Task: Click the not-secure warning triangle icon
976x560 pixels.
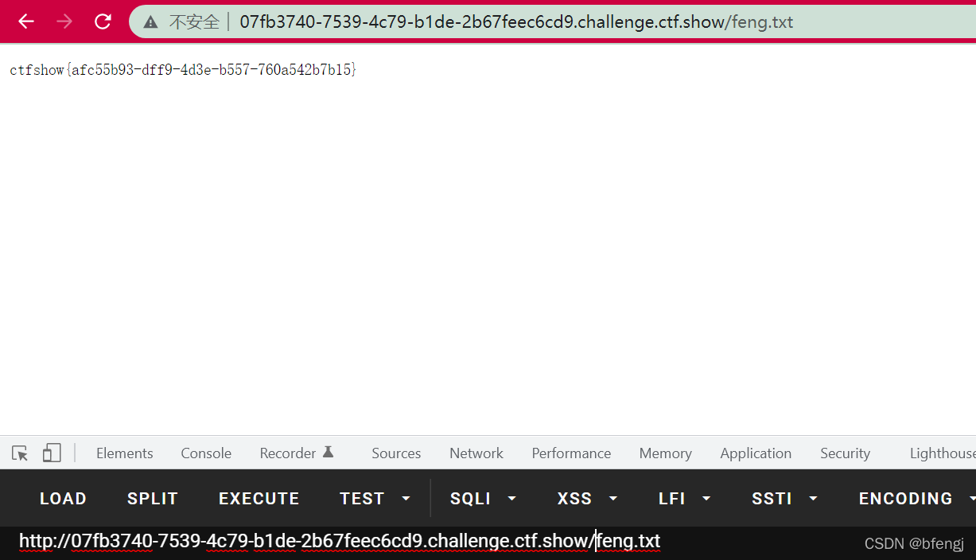Action: (150, 22)
